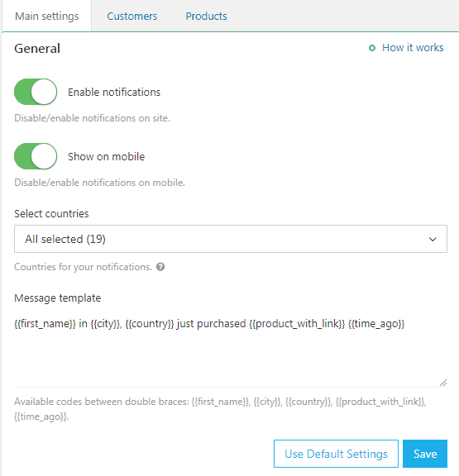Toggle Enable notifications switch
459x476 pixels.
(x=36, y=92)
